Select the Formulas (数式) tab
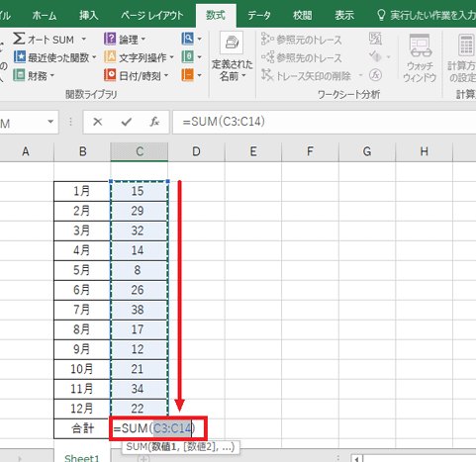This screenshot has height=462, width=476. click(216, 15)
